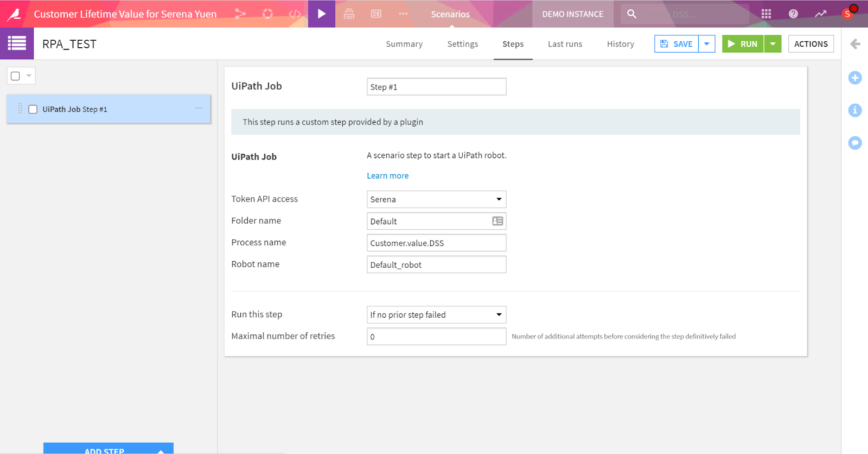Select the Steps tab
The width and height of the screenshot is (868, 454).
pos(513,44)
